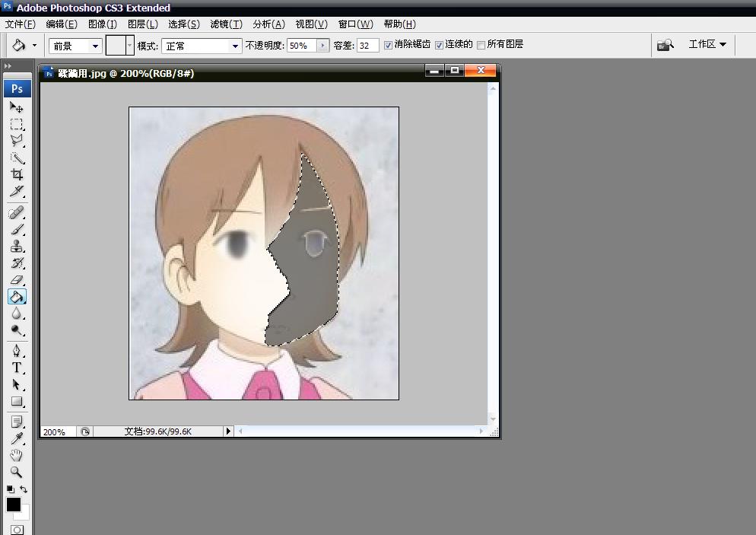Image resolution: width=756 pixels, height=535 pixels.
Task: Select the Type tool
Action: pos(17,368)
